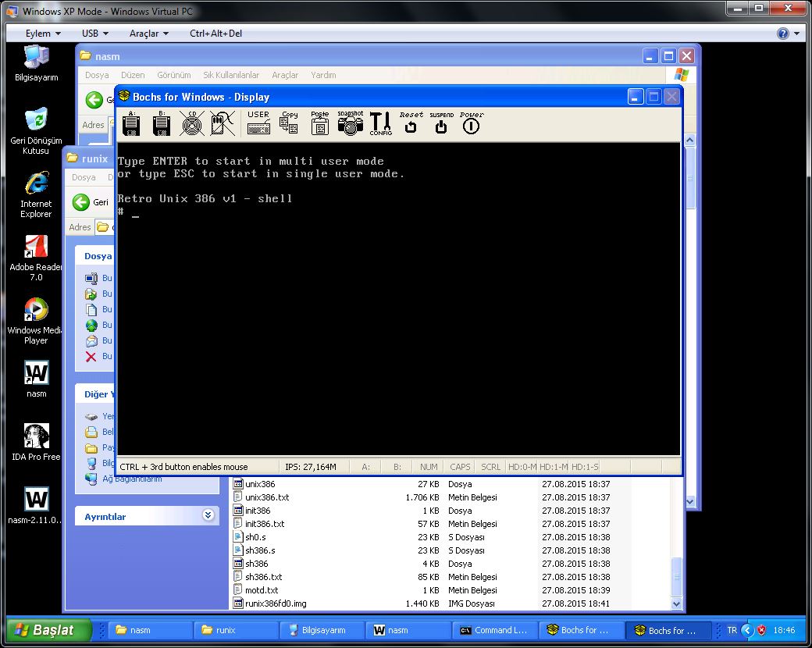Select Adobe Reader 7.0 desktop icon
This screenshot has width=812, height=648.
coord(36,258)
